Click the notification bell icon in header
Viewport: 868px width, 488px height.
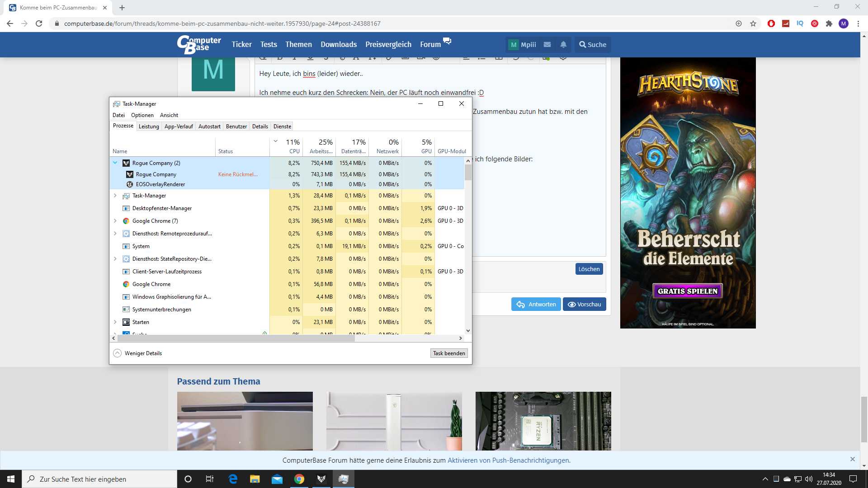[563, 44]
